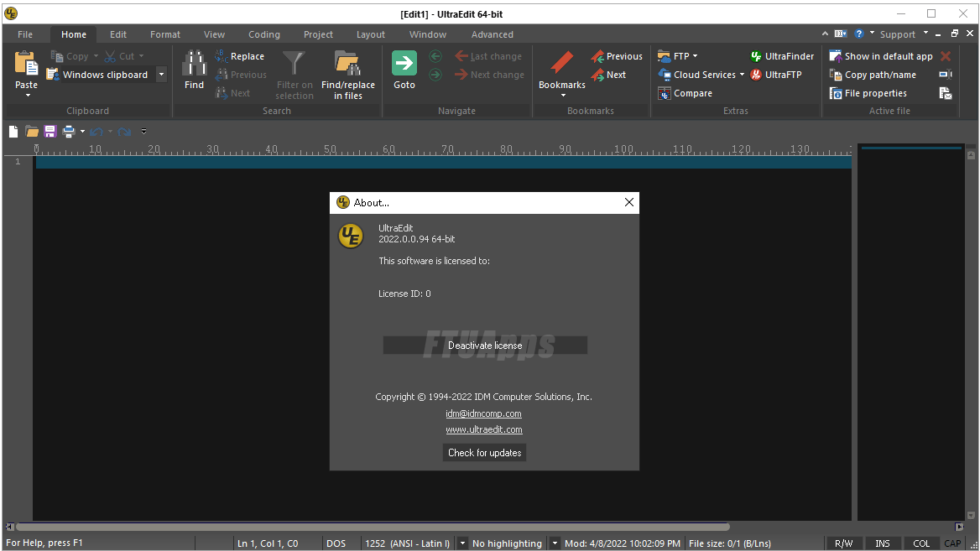This screenshot has width=980, height=551.
Task: Switch to the View ribbon tab
Action: tap(215, 34)
